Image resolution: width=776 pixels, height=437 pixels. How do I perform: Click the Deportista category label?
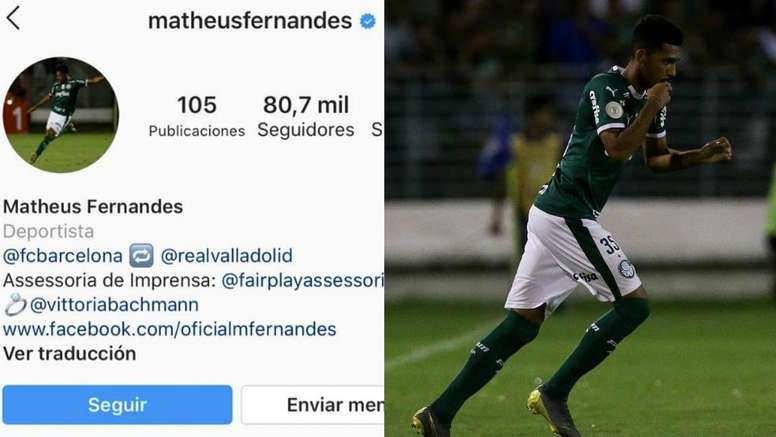(48, 231)
